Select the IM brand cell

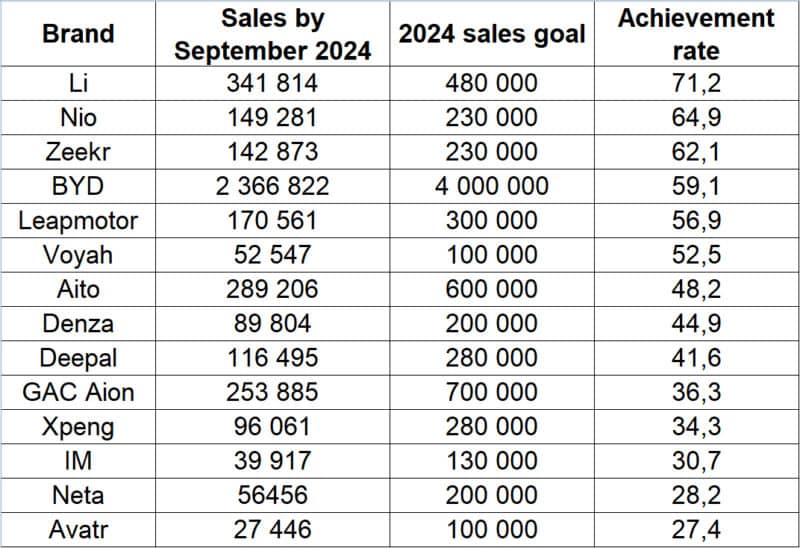click(x=78, y=461)
